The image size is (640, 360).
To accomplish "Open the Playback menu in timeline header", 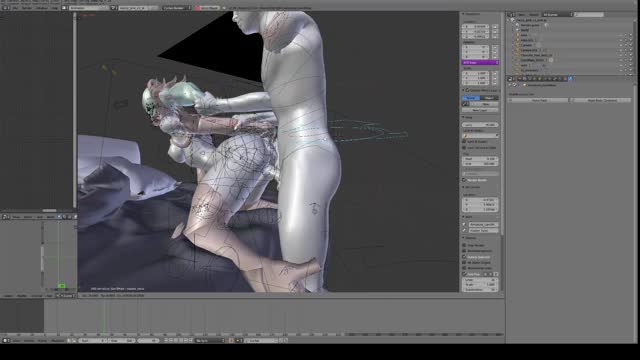I will [58, 340].
